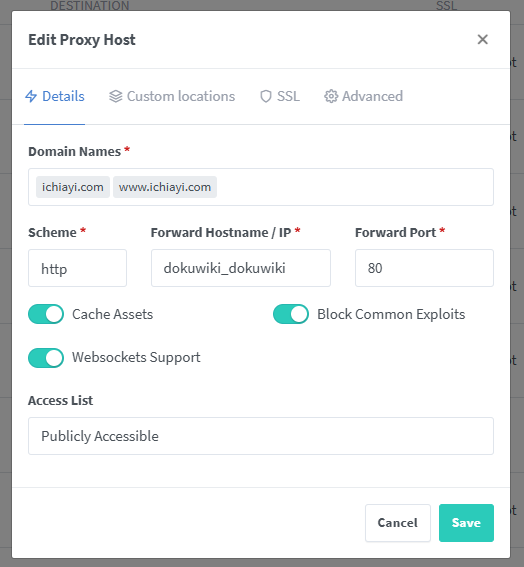Click the shield icon beside SSL
Viewport: 524px width, 567px height.
(266, 96)
